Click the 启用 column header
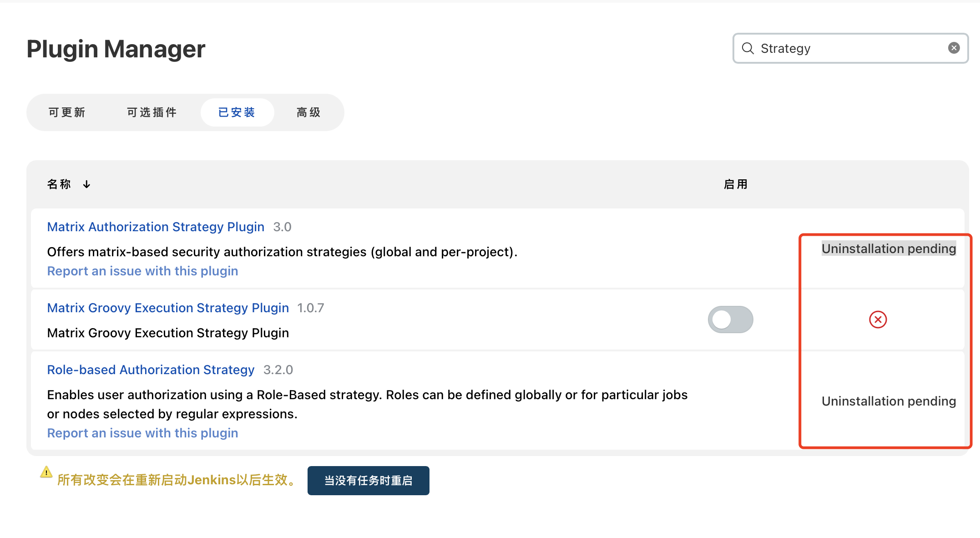980x538 pixels. (x=735, y=184)
